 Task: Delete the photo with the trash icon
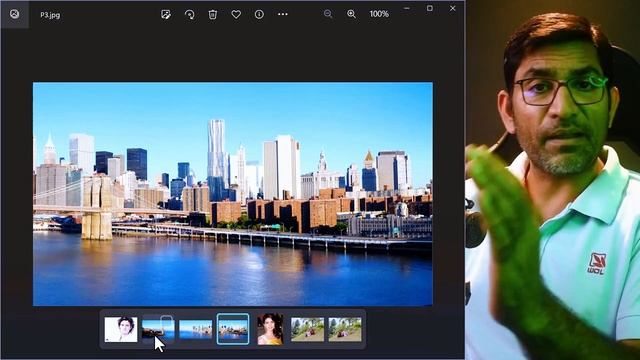(x=213, y=14)
